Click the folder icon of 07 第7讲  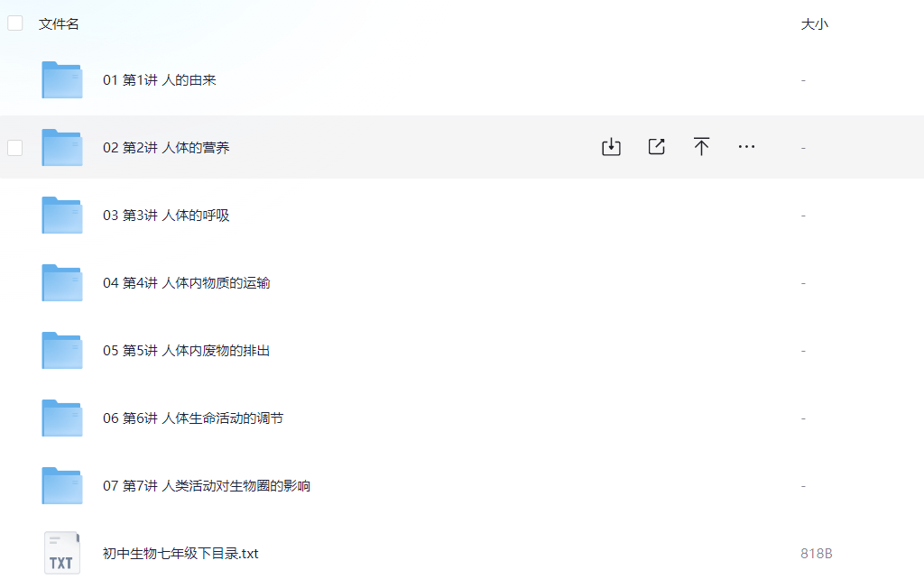(61, 485)
